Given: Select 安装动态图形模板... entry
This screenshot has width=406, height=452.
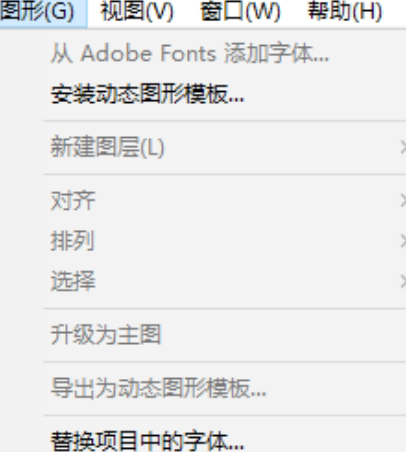Looking at the screenshot, I should (225, 94).
